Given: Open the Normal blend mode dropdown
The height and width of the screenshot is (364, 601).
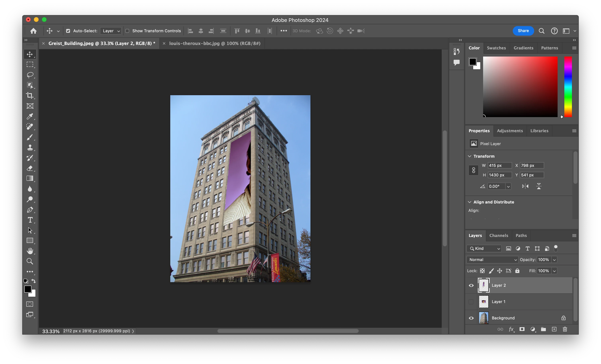Looking at the screenshot, I should pos(493,260).
